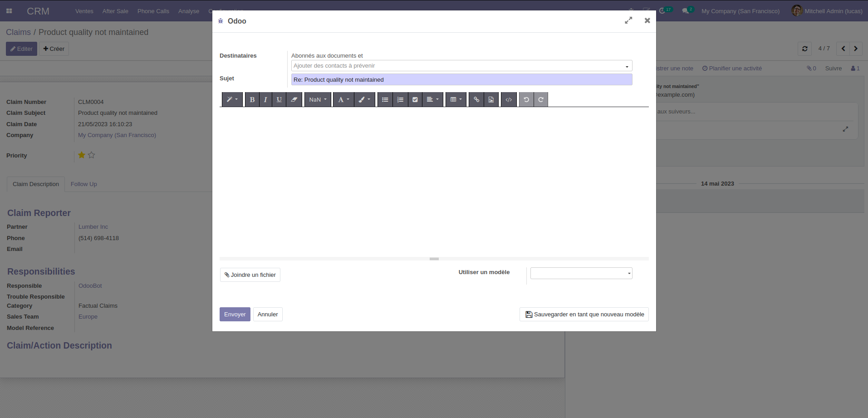Open the font color dropdown
The width and height of the screenshot is (868, 418).
click(343, 99)
